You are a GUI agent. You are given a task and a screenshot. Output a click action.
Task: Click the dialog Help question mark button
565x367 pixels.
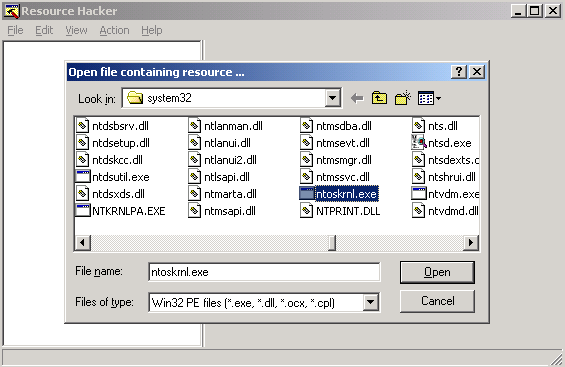[459, 72]
